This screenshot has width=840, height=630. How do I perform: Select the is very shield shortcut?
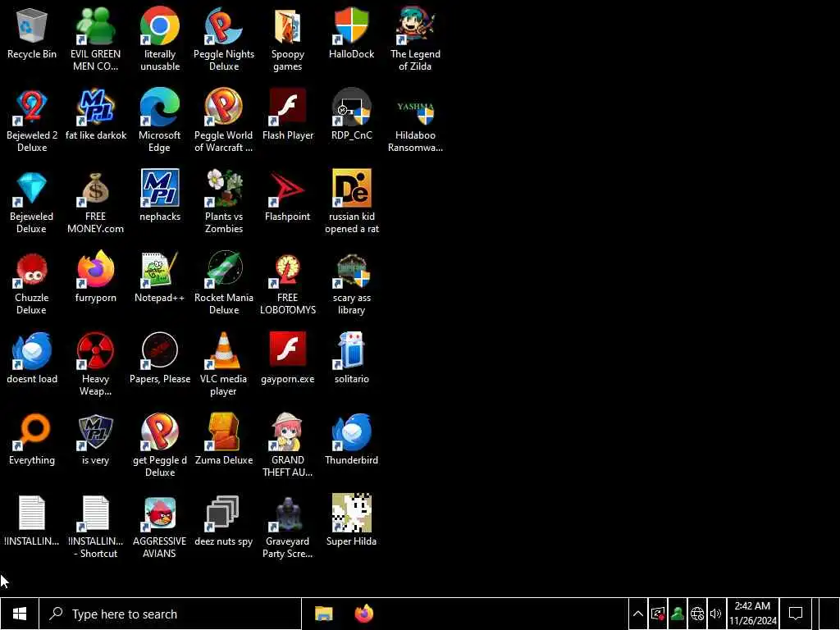[x=95, y=440]
